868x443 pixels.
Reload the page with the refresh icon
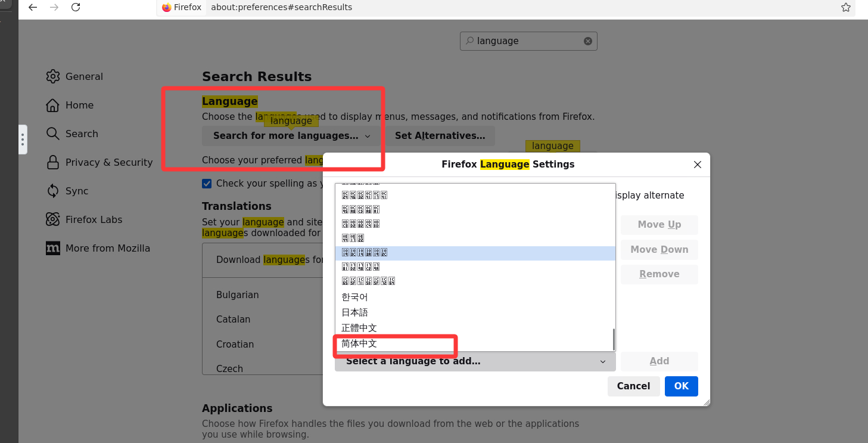(76, 7)
